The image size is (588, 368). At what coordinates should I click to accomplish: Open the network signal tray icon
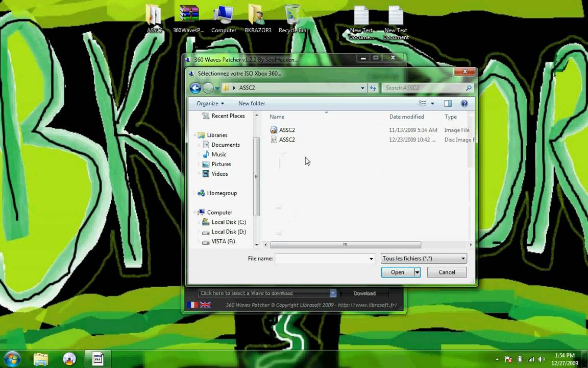[530, 359]
